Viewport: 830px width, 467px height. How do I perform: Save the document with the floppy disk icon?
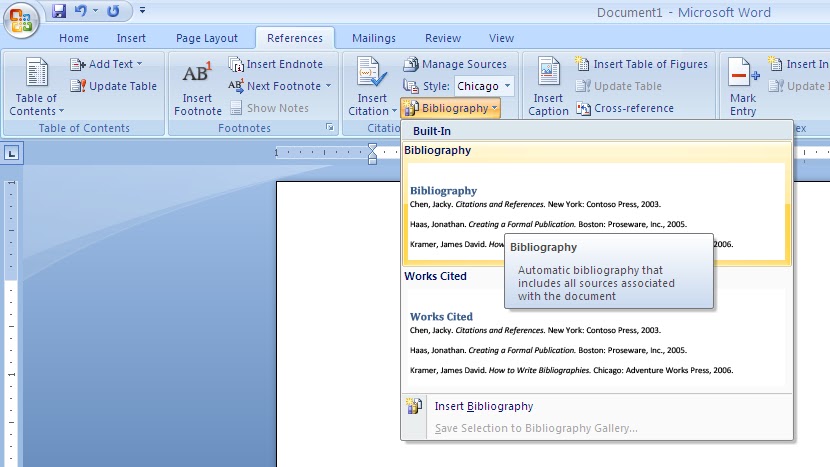59,11
